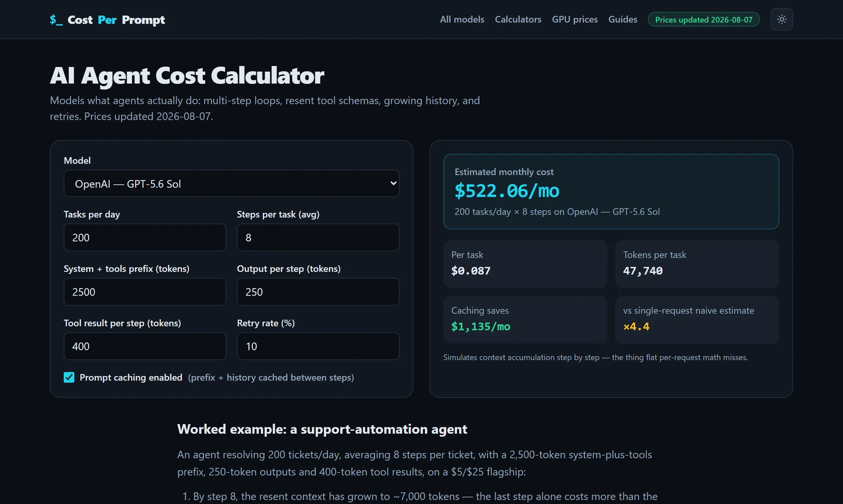
Task: Click the Prompt caching enabled label text
Action: (131, 377)
